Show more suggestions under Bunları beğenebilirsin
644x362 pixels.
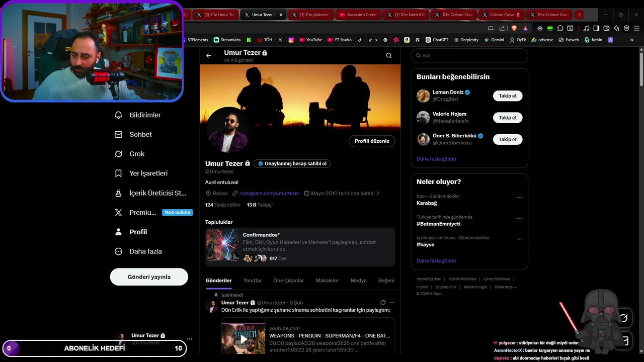[x=436, y=159]
